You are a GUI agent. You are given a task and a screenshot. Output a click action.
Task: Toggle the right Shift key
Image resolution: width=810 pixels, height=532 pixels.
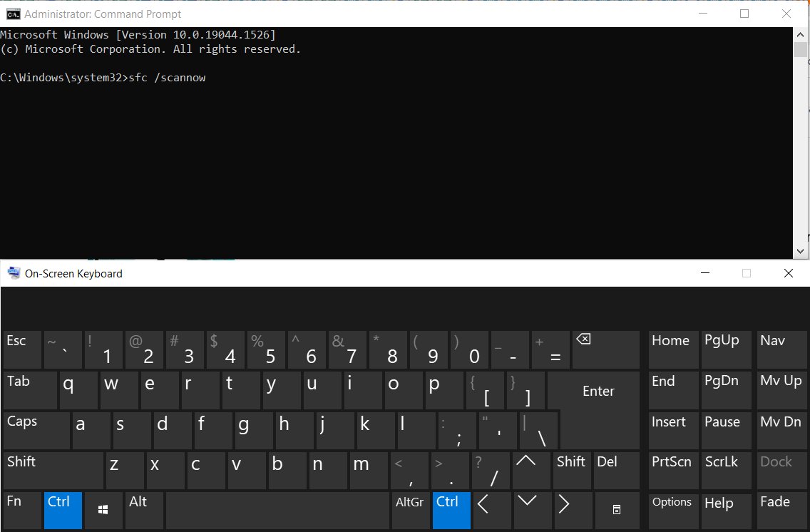[x=572, y=471]
